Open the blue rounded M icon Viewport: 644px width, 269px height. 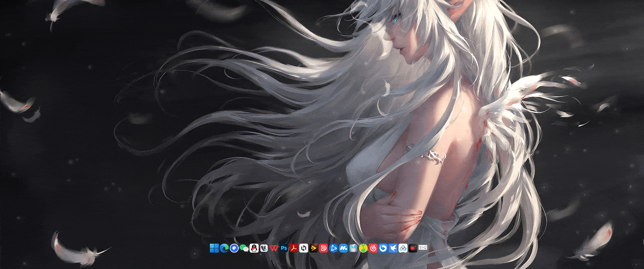click(344, 248)
